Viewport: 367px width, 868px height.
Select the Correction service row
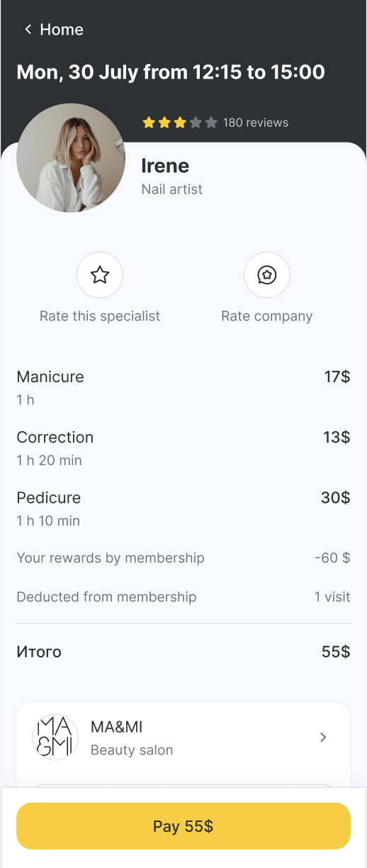pos(183,447)
